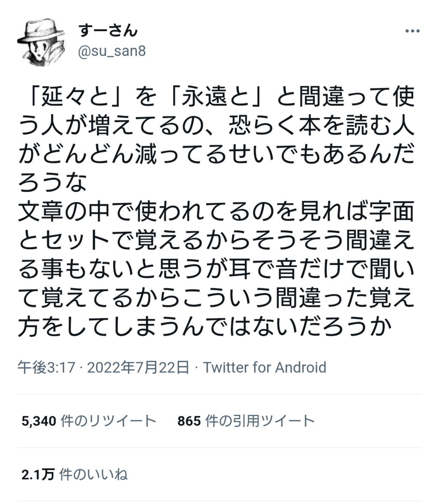Click the last tweet line ending だろうか
This screenshot has width=439, height=504.
point(205,327)
